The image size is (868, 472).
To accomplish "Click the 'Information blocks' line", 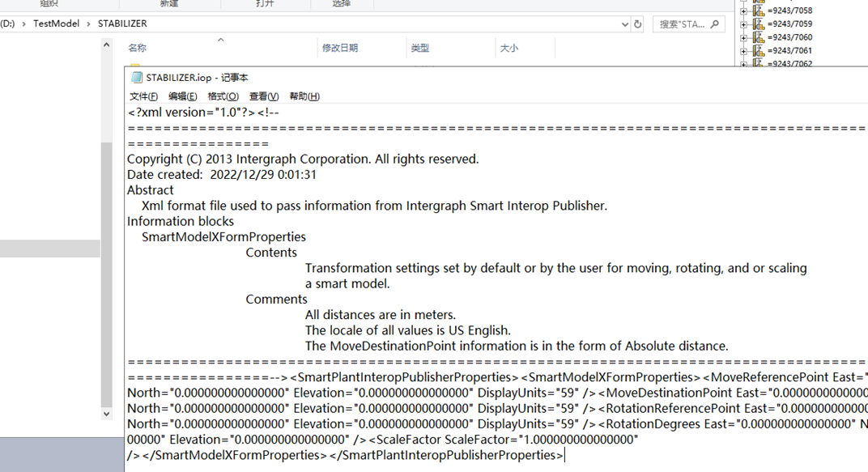I will point(181,221).
